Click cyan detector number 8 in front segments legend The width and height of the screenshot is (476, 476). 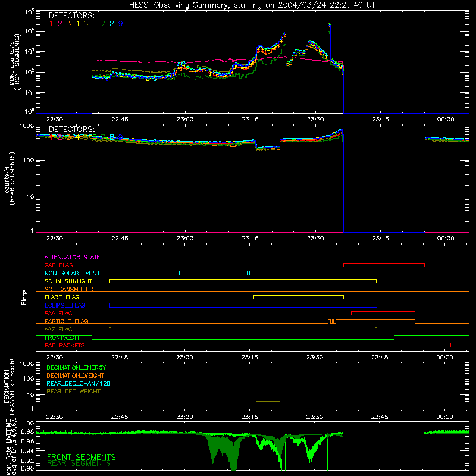coord(112,24)
